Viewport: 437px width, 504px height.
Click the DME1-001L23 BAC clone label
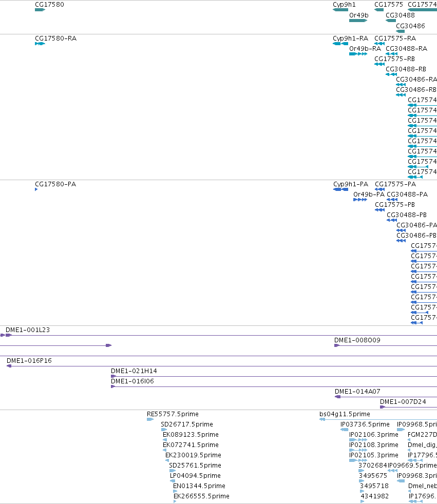28,330
